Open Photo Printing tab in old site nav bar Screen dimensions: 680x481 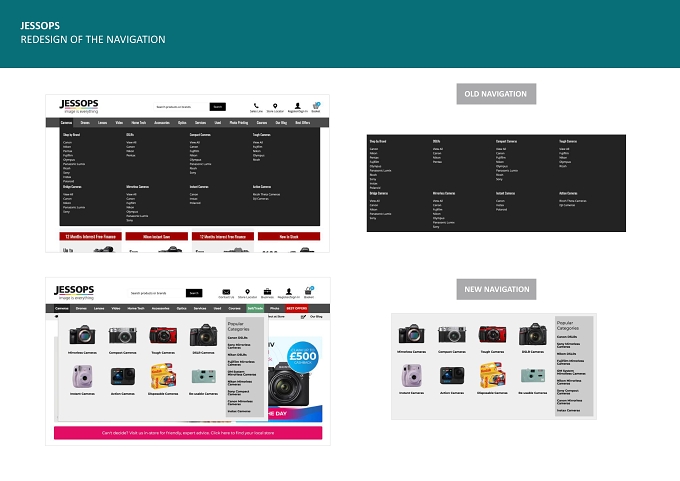coord(239,123)
